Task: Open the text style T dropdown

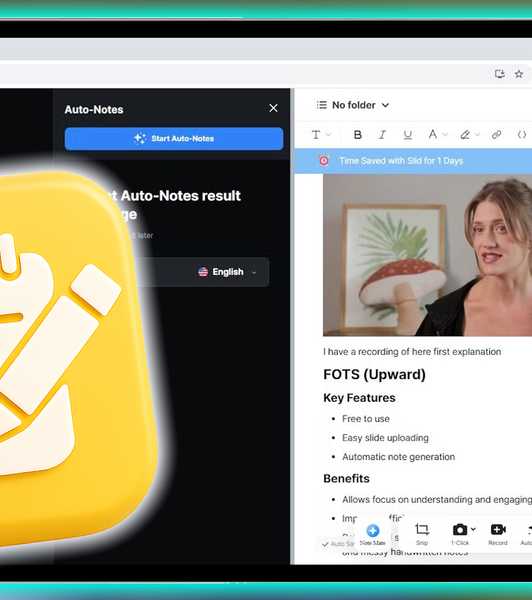Action: point(321,135)
